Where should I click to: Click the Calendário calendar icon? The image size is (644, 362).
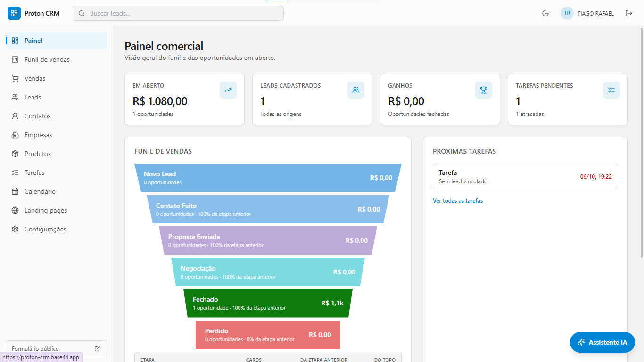(x=15, y=191)
